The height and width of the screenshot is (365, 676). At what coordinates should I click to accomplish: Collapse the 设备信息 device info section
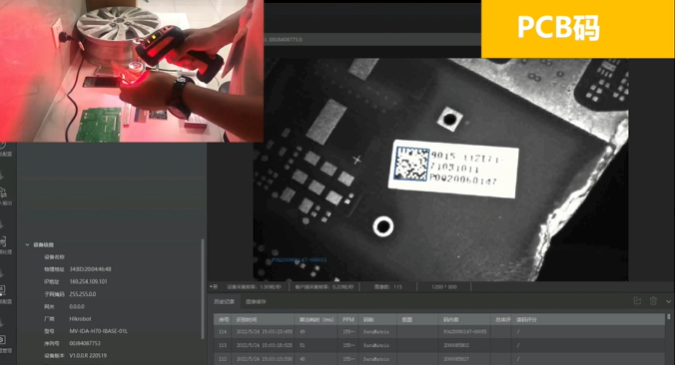point(28,245)
